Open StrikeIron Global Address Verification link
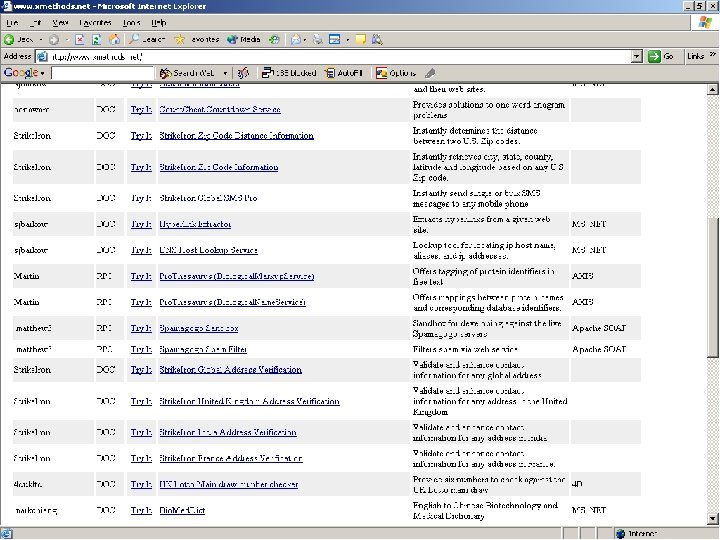 coord(231,370)
